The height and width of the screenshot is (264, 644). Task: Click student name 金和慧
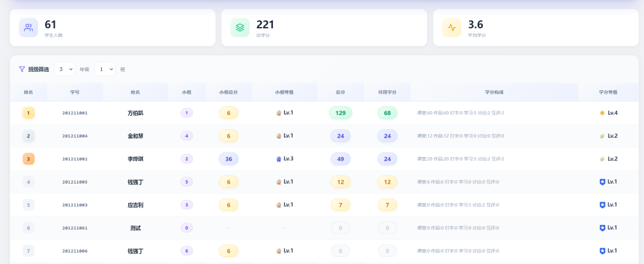pyautogui.click(x=136, y=136)
